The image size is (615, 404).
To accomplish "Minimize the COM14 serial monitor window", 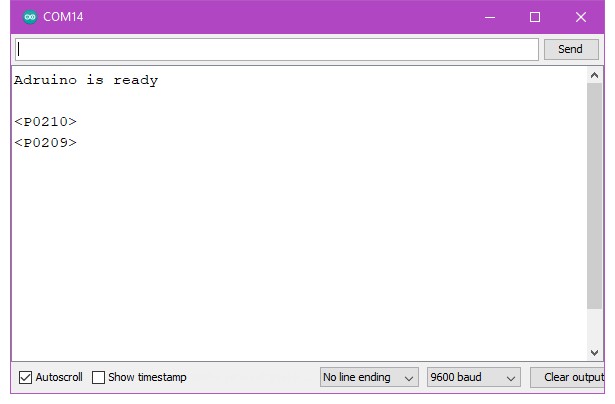I will 489,17.
